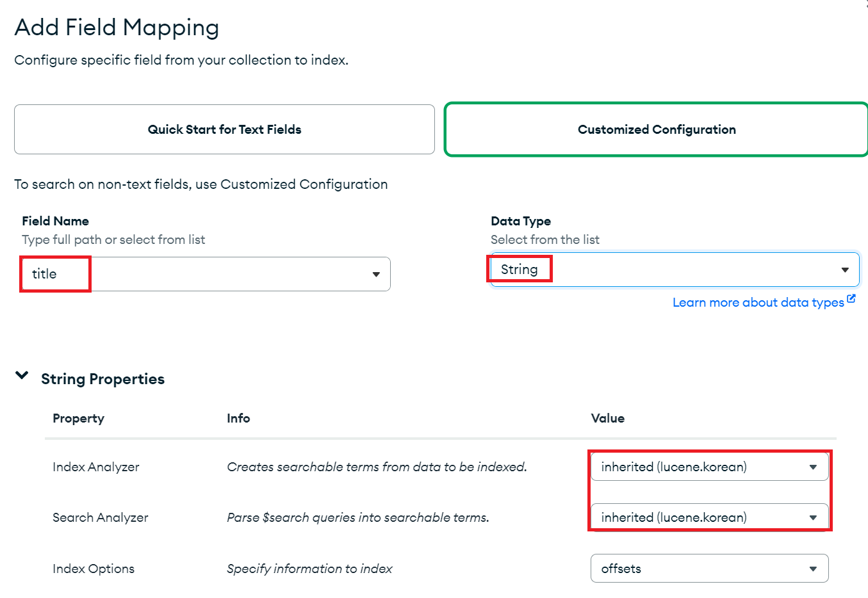Open the Data Type dropdown arrow
The width and height of the screenshot is (868, 598).
tap(845, 270)
